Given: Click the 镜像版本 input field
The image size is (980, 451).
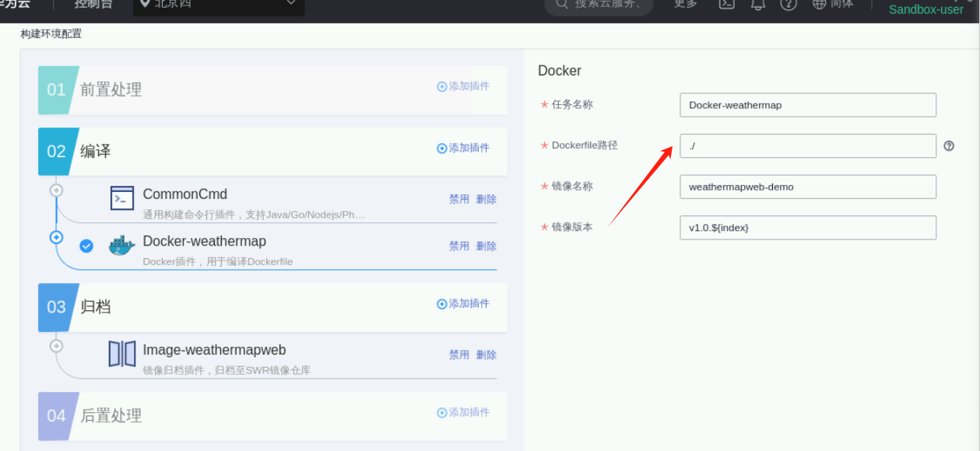Looking at the screenshot, I should click(x=808, y=227).
